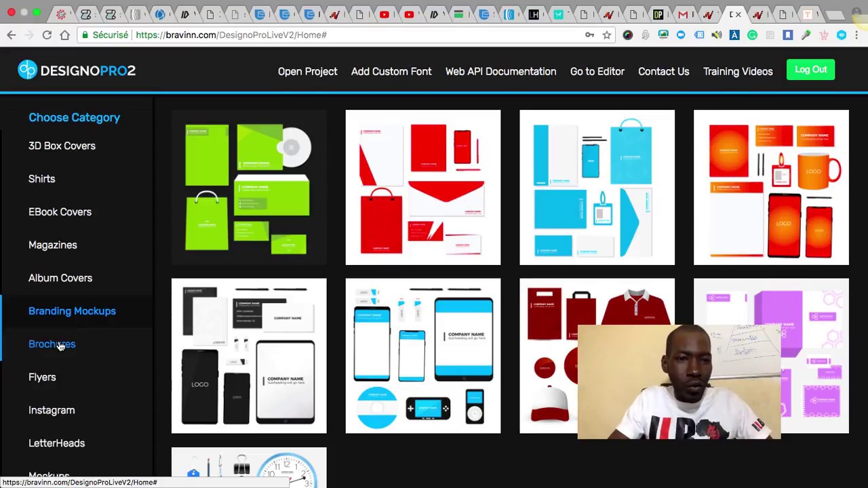Switch to the first YouTube tab
This screenshot has height=488, width=868.
384,14
